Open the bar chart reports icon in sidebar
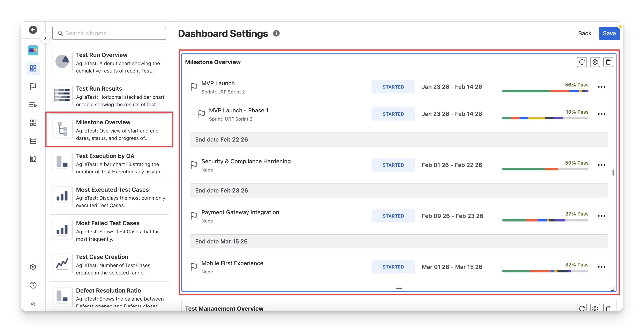Image resolution: width=644 pixels, height=332 pixels. click(x=33, y=159)
